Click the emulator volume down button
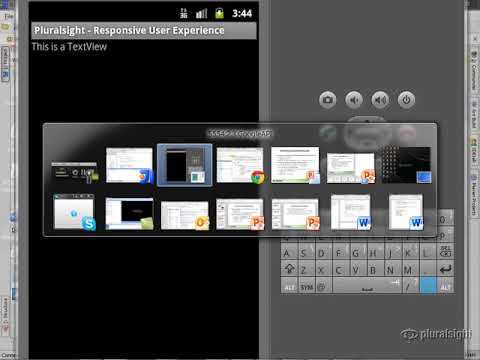 click(354, 100)
